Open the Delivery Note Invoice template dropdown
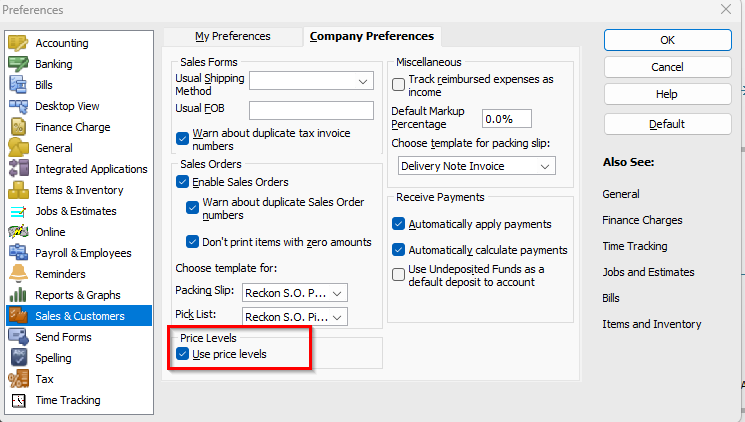The width and height of the screenshot is (745, 422). coord(477,166)
